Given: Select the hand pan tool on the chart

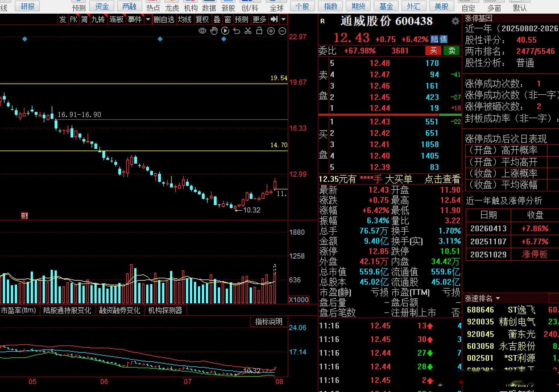Looking at the screenshot, I should click(x=214, y=31).
